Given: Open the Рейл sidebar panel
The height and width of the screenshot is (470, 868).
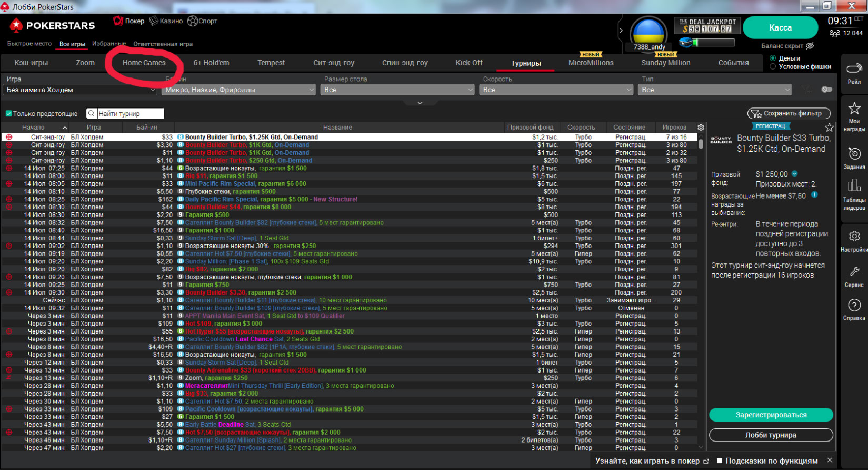Looking at the screenshot, I should point(854,74).
